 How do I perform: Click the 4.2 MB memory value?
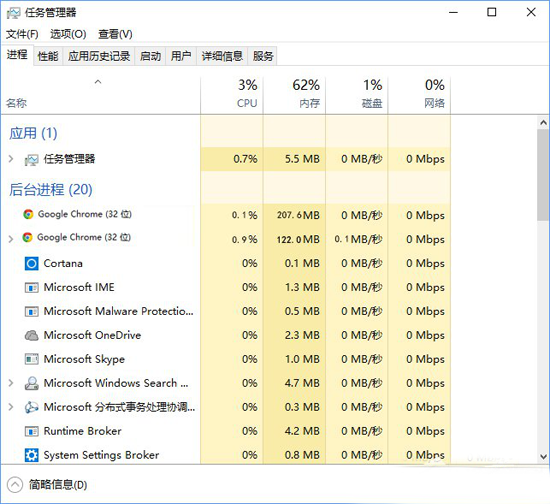(x=302, y=431)
